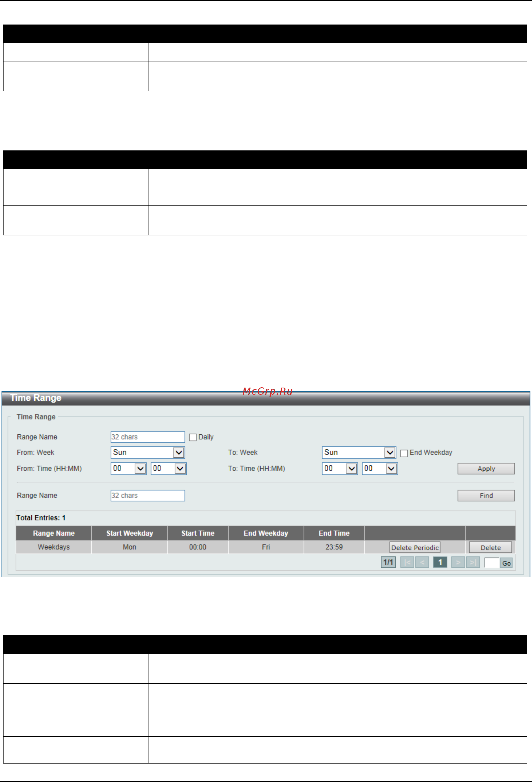This screenshot has width=532, height=782.
Task: Focus the top Range Name input field
Action: click(148, 437)
